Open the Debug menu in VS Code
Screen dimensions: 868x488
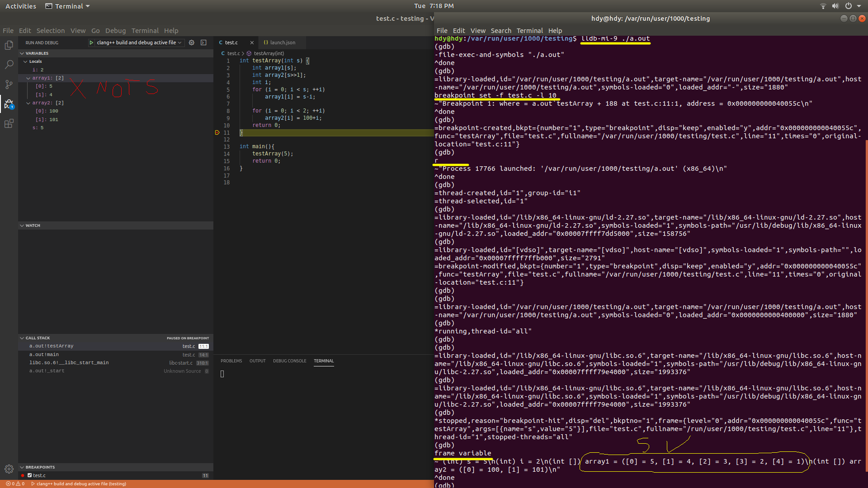click(x=115, y=30)
